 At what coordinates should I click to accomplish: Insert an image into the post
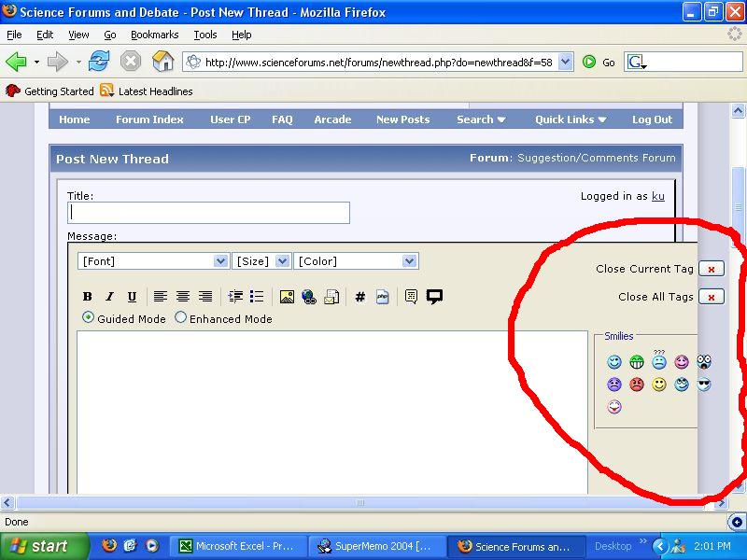pyautogui.click(x=287, y=297)
